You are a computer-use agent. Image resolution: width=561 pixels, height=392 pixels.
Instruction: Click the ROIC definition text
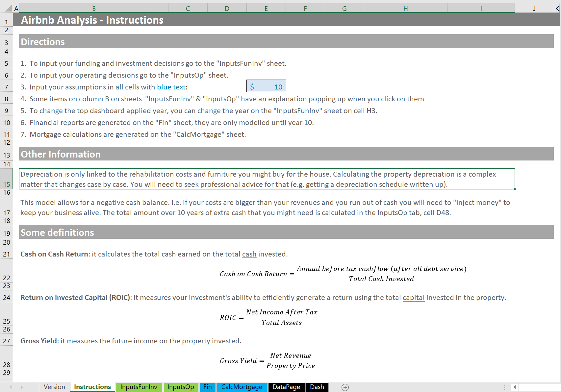263,297
